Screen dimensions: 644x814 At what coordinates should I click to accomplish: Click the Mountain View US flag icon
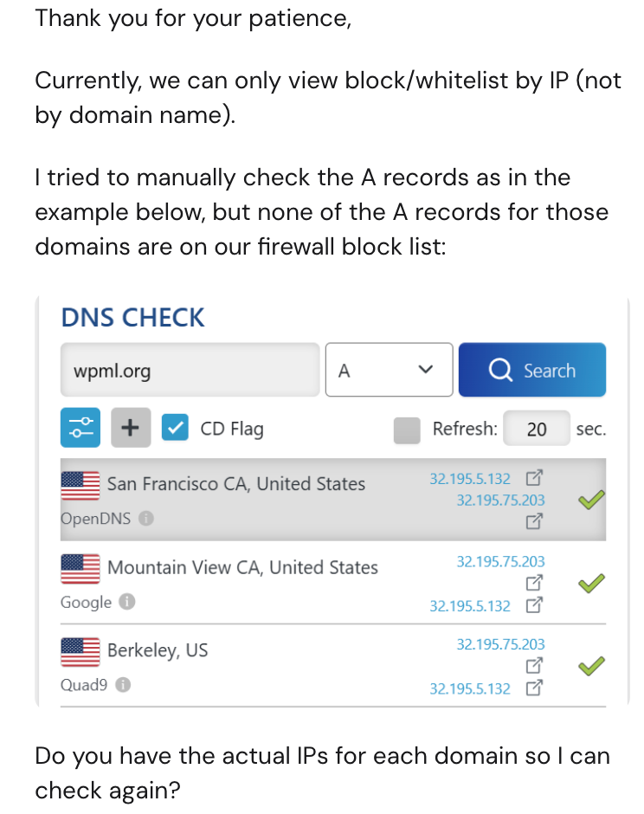click(80, 568)
